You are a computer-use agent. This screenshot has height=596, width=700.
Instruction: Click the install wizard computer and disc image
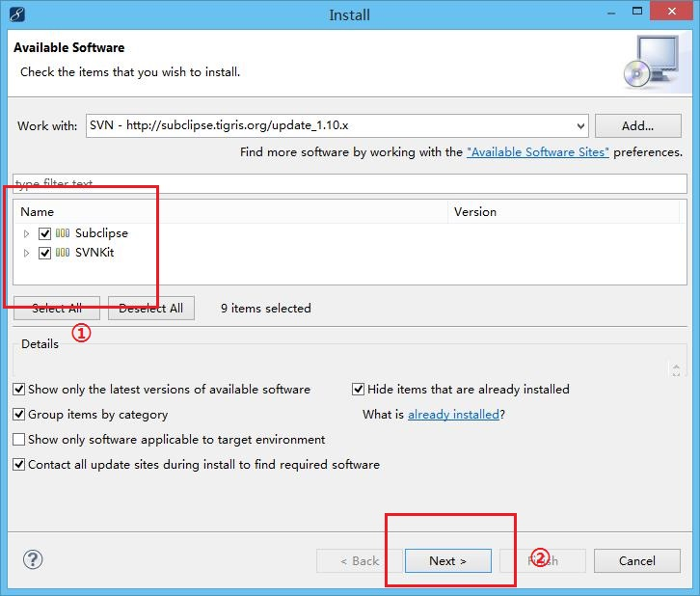pos(652,62)
